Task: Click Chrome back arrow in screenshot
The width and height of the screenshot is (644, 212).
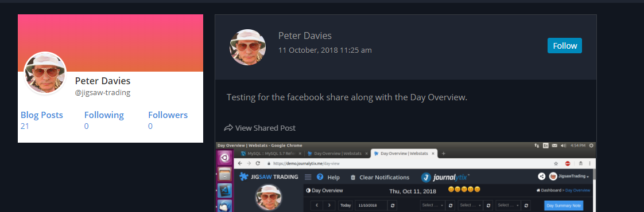Action: click(x=240, y=163)
